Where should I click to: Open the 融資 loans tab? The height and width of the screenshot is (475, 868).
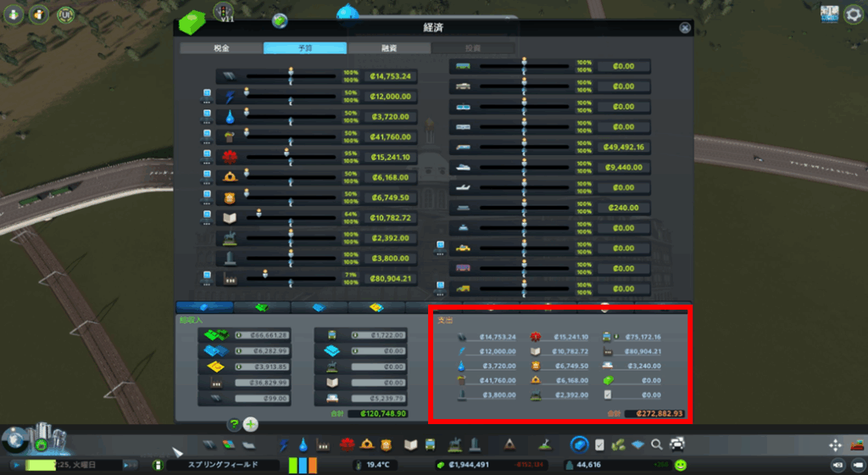(389, 48)
